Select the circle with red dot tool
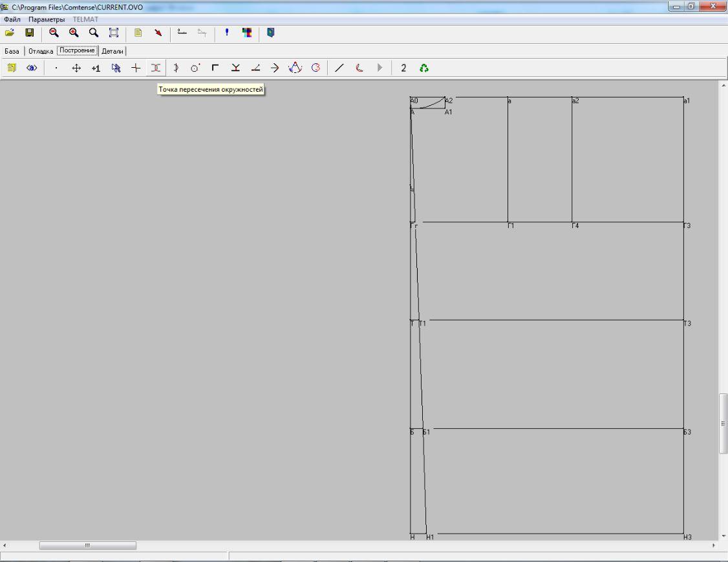Screen dimensions: 728x562 click(x=195, y=68)
